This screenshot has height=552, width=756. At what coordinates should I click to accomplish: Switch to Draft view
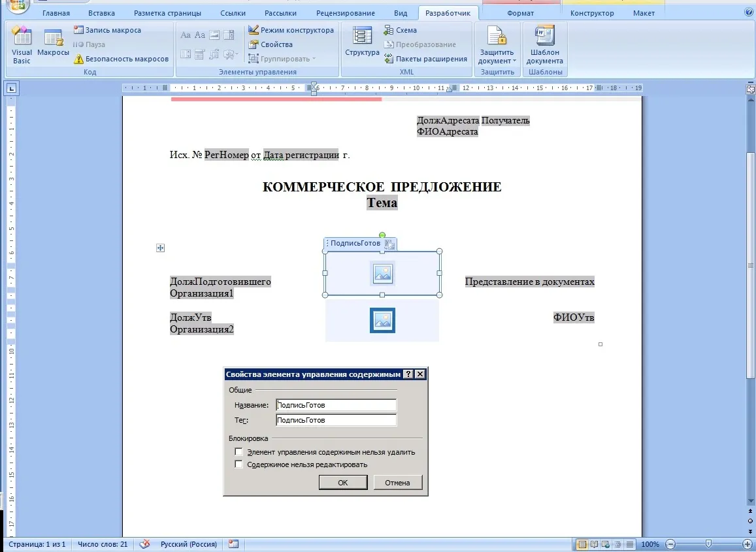(630, 544)
